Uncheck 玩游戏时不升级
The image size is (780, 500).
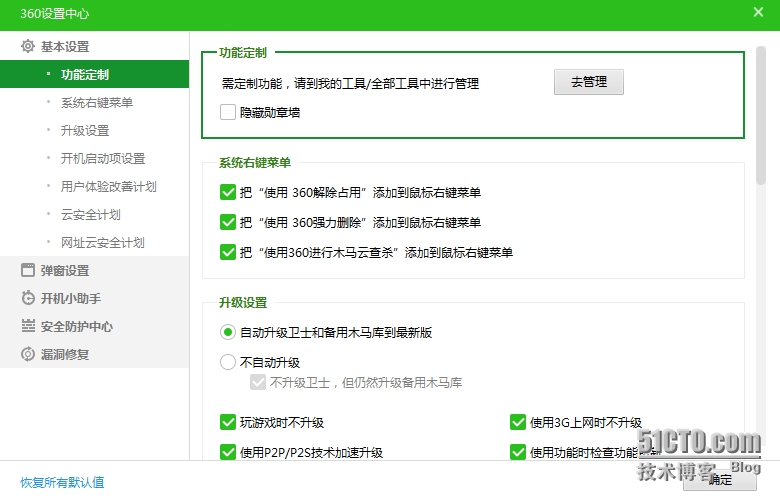coord(228,422)
